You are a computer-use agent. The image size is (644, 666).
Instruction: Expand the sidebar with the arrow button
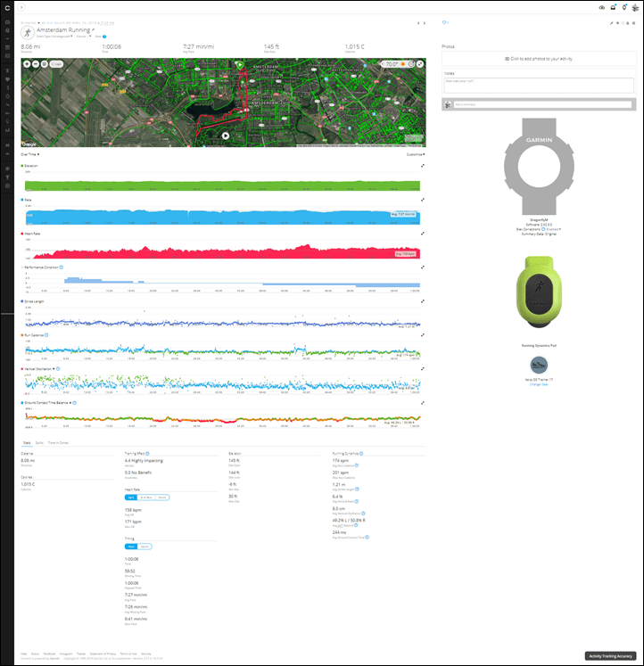tap(21, 7)
